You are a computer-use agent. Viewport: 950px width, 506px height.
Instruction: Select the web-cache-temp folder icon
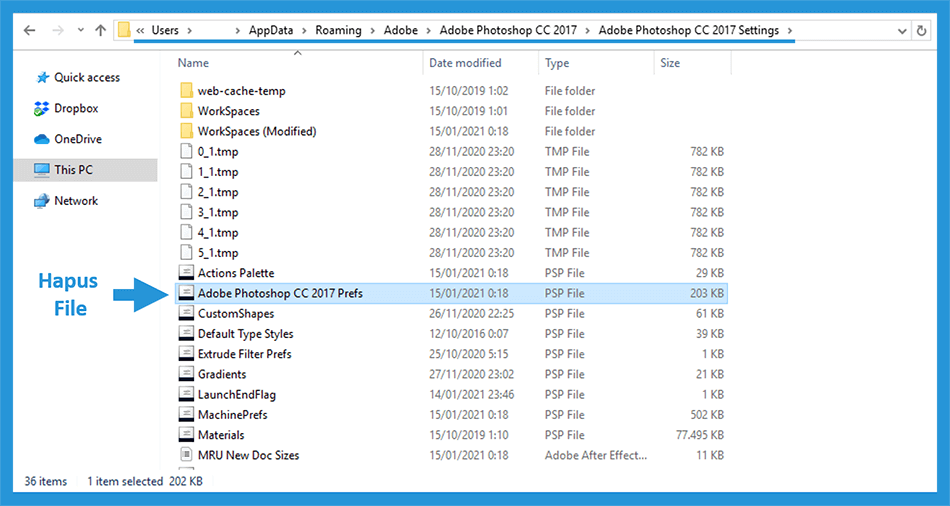(x=187, y=91)
